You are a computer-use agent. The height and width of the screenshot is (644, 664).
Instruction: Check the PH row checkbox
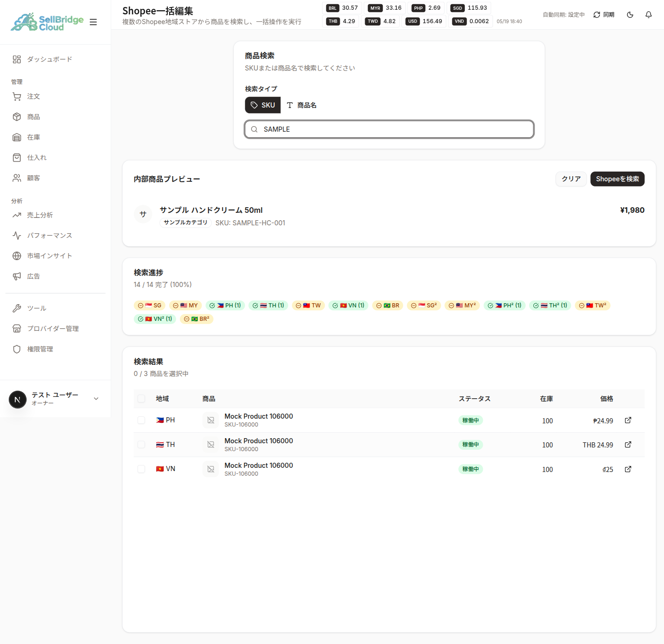[141, 420]
